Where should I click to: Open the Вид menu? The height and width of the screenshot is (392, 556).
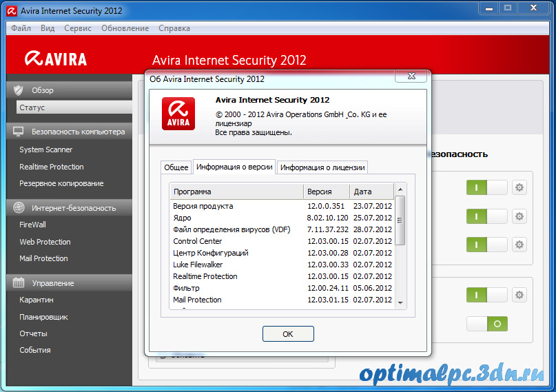click(x=48, y=28)
